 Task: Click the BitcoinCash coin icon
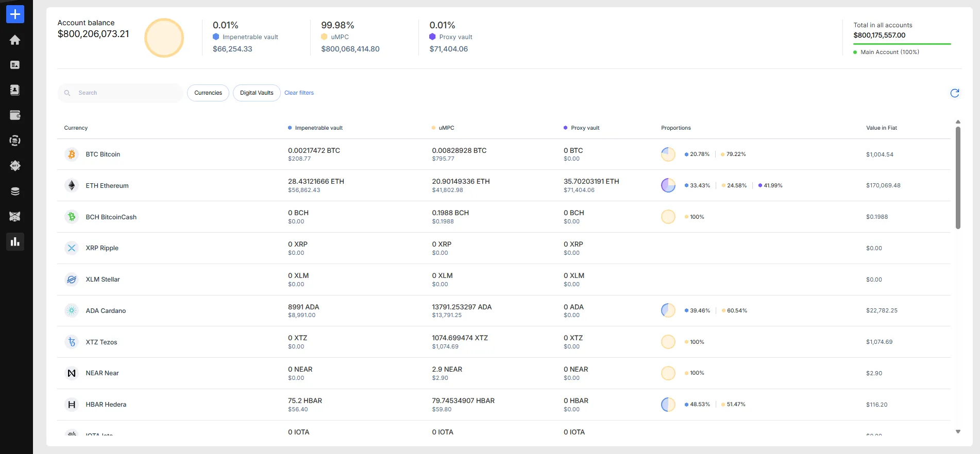tap(72, 217)
